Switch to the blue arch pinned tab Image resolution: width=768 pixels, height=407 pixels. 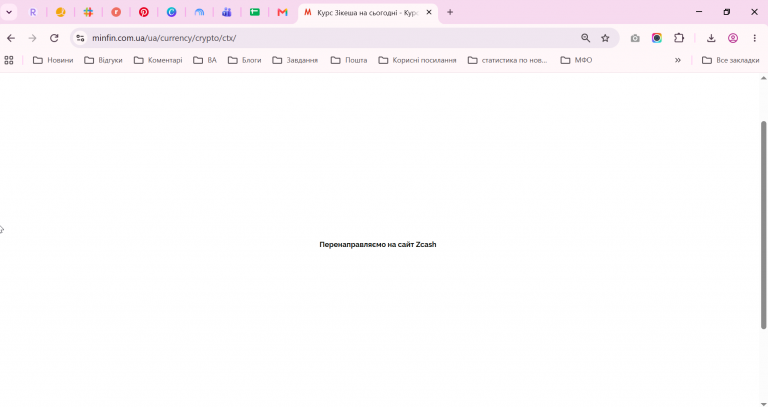199,12
